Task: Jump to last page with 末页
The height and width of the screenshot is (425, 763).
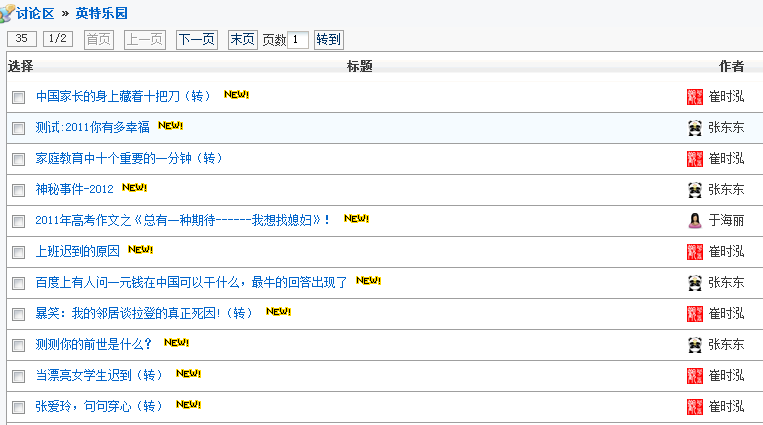Action: click(243, 39)
